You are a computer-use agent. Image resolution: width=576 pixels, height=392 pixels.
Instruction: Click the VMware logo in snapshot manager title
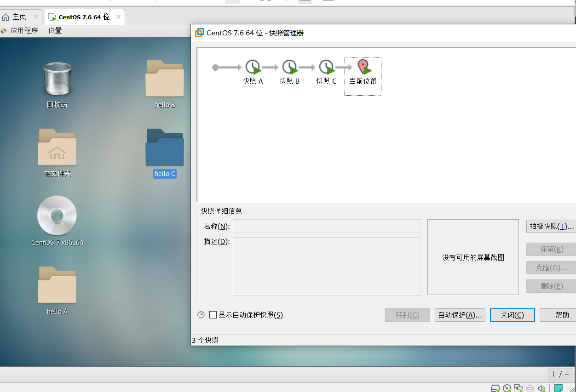pos(200,33)
